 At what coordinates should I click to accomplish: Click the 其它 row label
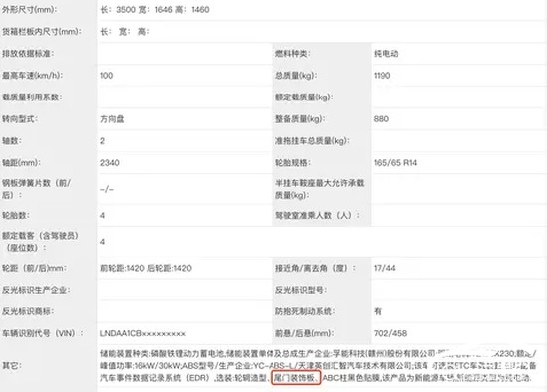12,366
